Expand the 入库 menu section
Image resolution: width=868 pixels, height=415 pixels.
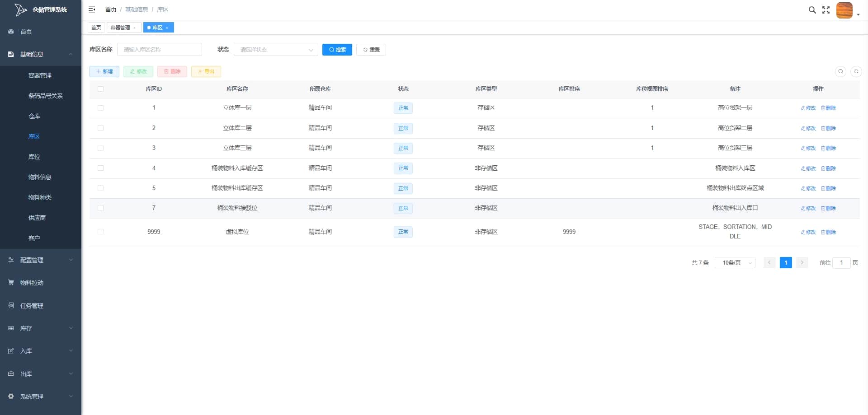click(x=71, y=351)
